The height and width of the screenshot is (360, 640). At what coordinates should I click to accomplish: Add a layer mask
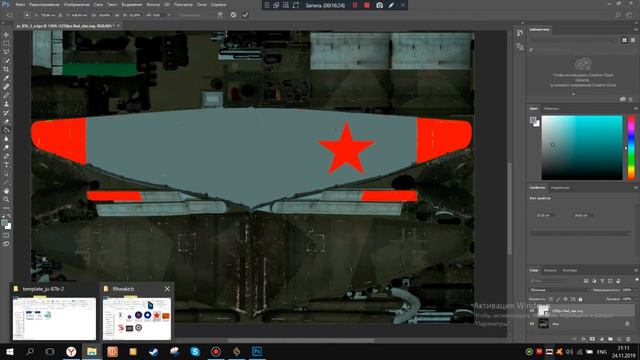(x=592, y=339)
